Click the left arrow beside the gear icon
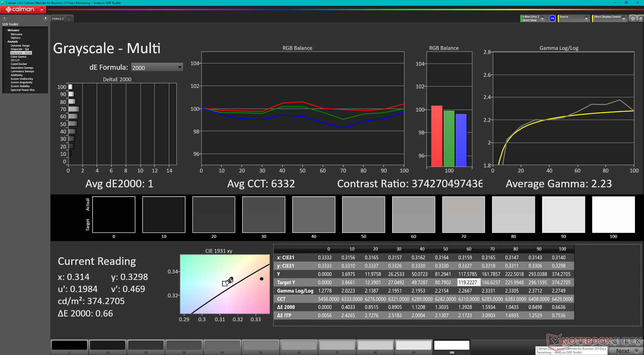The width and height of the screenshot is (644, 355). click(x=640, y=18)
